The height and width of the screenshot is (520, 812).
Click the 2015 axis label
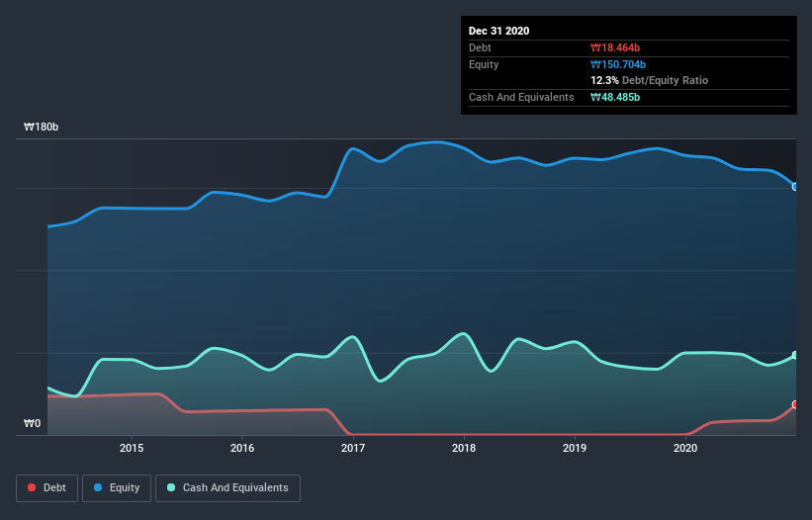point(132,448)
